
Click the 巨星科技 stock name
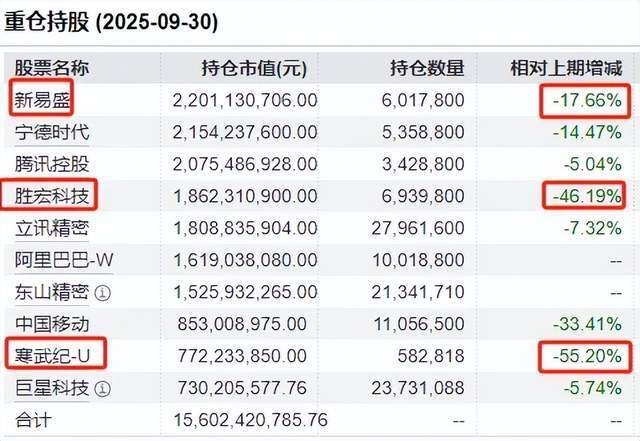50,387
